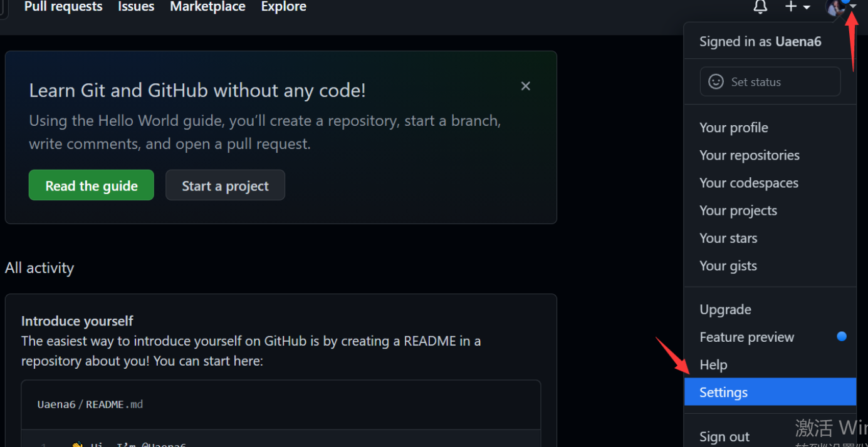Collapse the avatar menu dropdown arrow

pos(852,6)
